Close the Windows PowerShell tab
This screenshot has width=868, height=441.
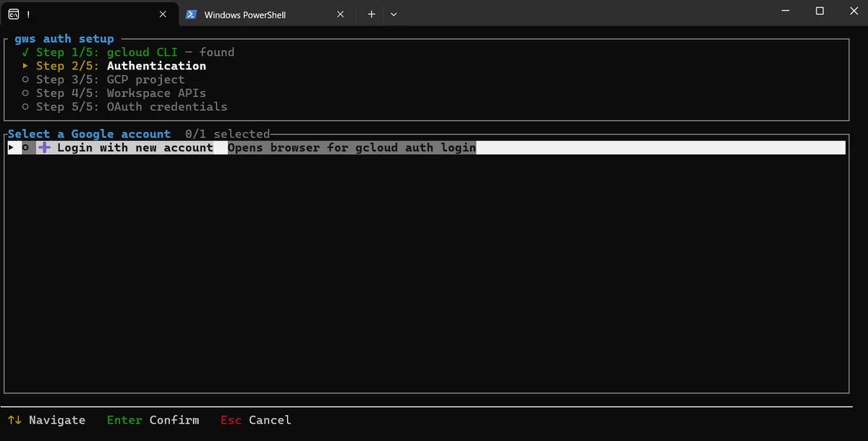click(x=340, y=14)
